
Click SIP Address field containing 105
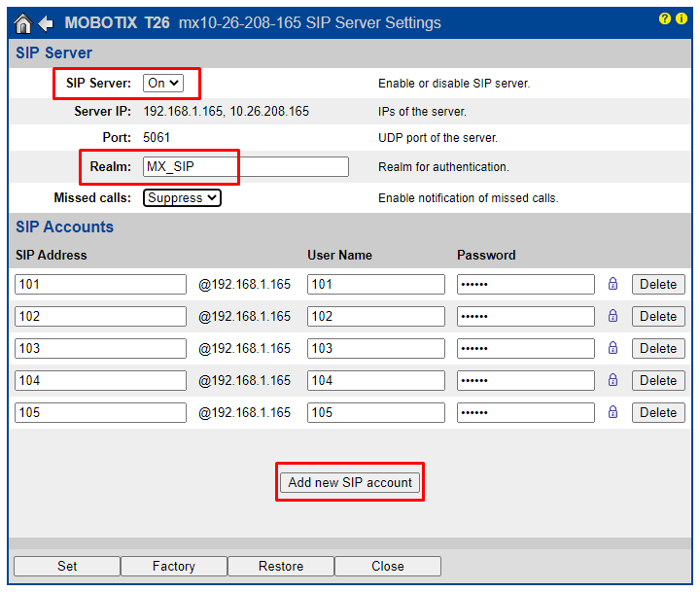pos(100,413)
